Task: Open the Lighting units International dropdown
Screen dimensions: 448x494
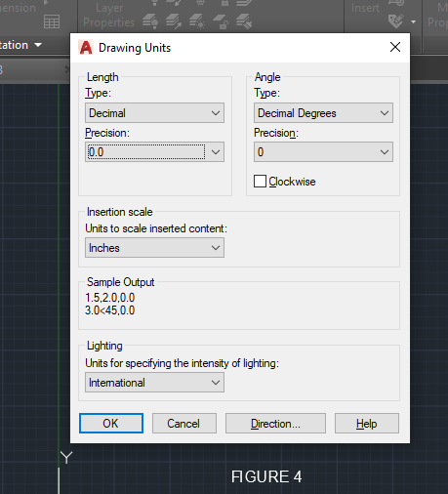Action: pos(154,383)
